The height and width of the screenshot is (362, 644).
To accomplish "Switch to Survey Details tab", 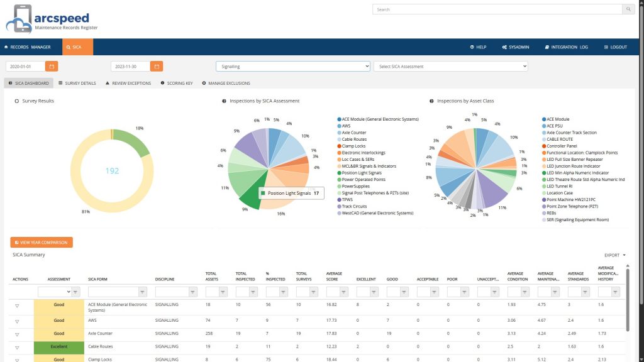I will coord(77,83).
